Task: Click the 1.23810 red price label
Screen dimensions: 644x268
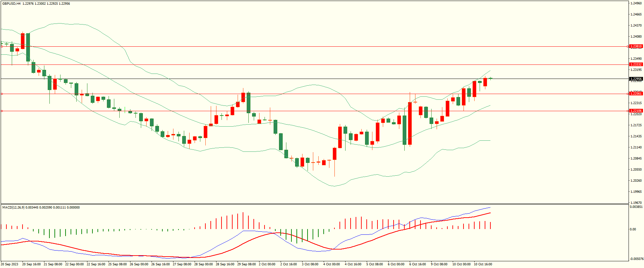Action: pos(636,46)
